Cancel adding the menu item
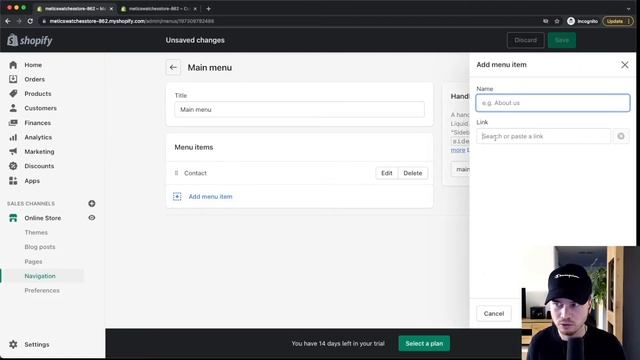Image resolution: width=640 pixels, height=360 pixels. click(x=494, y=313)
